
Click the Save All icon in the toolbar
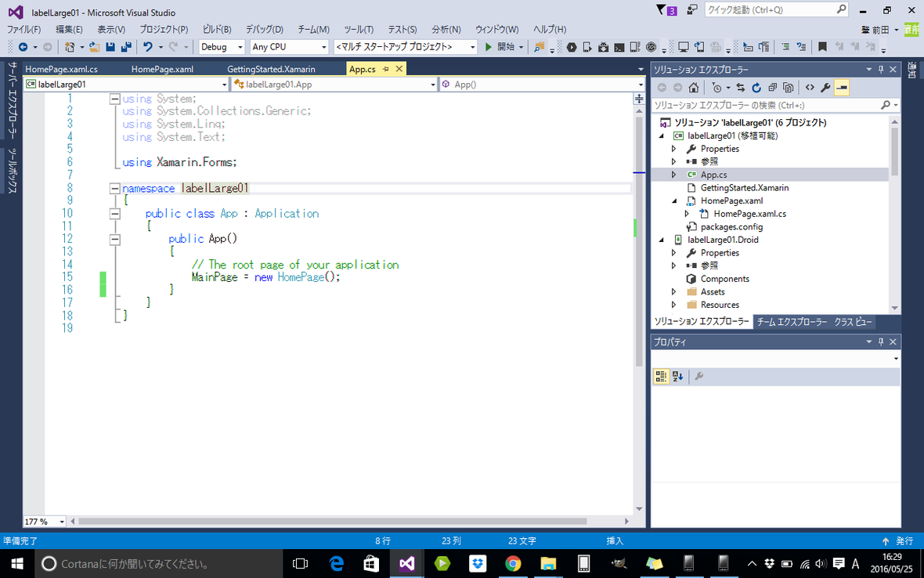(128, 48)
